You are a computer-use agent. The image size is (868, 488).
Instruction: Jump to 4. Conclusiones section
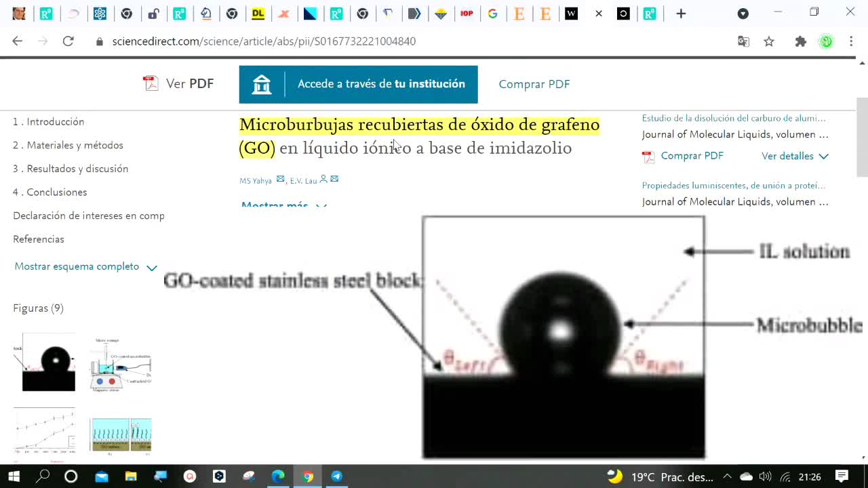point(50,192)
